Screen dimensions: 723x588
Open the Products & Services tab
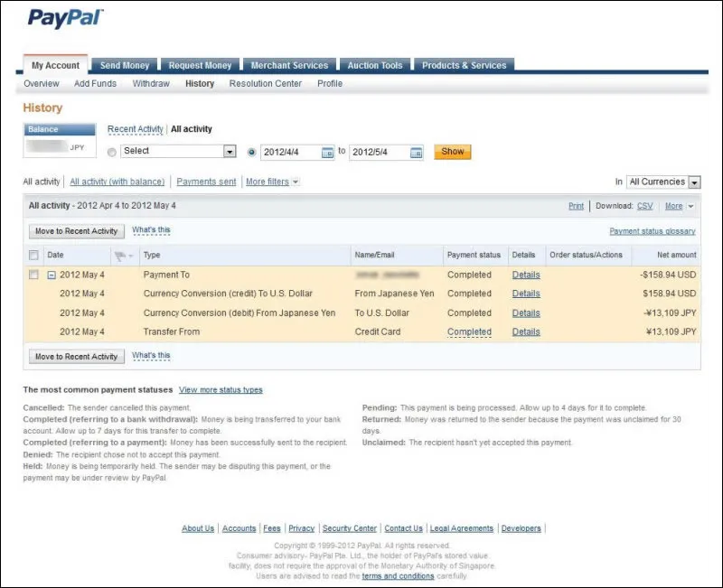tap(464, 65)
